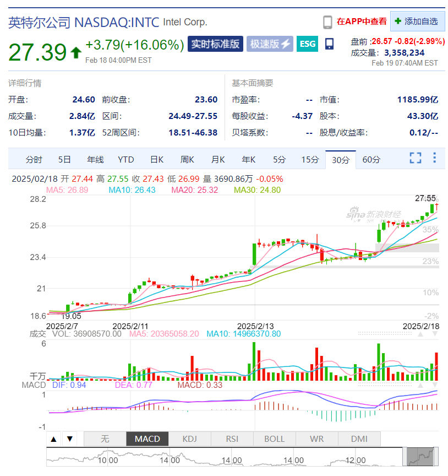Click the phone icon beside 在APP中查看
448x476 pixels.
(327, 22)
